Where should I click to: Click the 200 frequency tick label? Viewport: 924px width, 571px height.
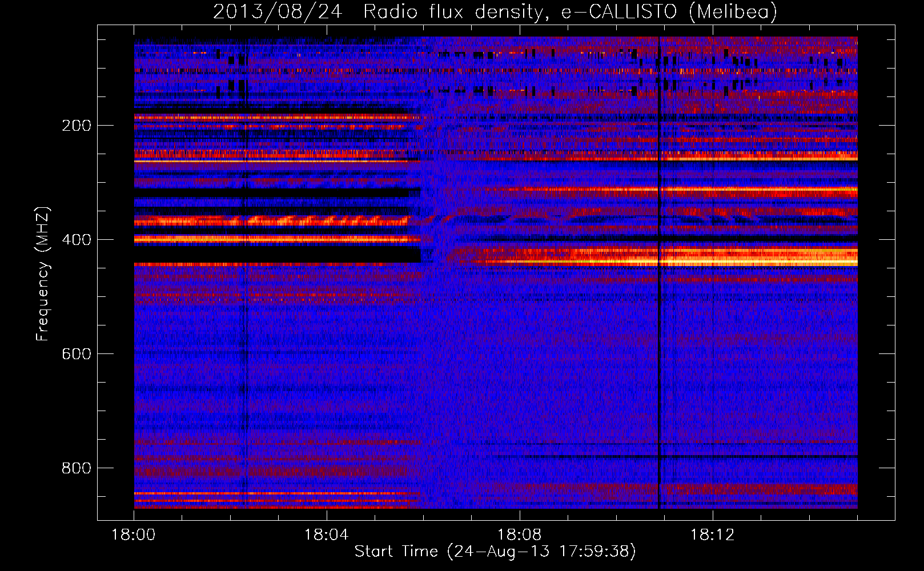[77, 126]
